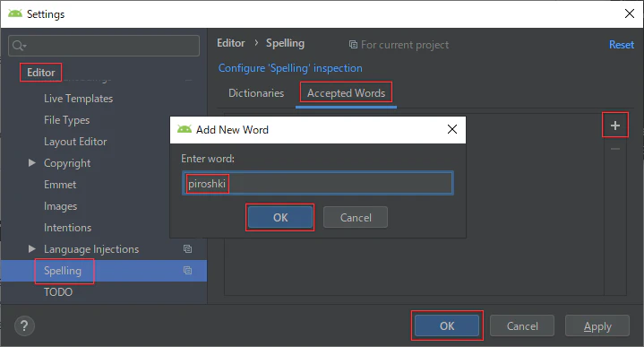
Task: Click Spelling in the breadcrumb
Action: click(285, 43)
